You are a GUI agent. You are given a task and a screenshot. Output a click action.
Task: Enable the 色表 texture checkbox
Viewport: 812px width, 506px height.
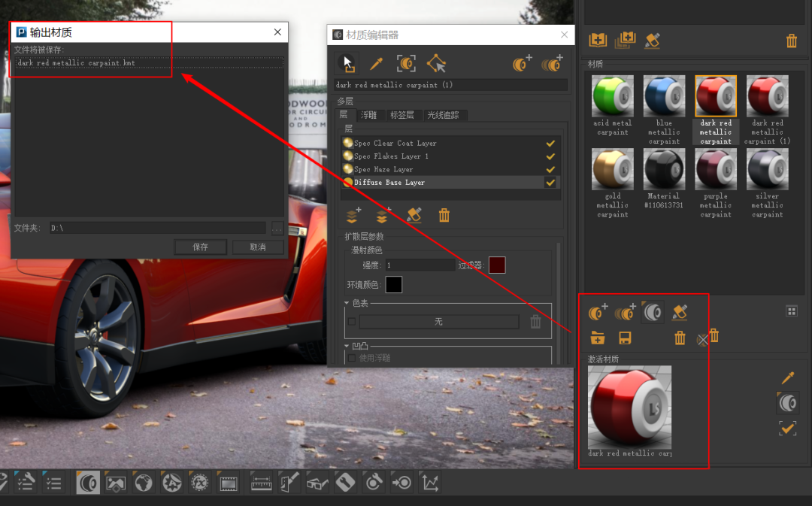352,322
